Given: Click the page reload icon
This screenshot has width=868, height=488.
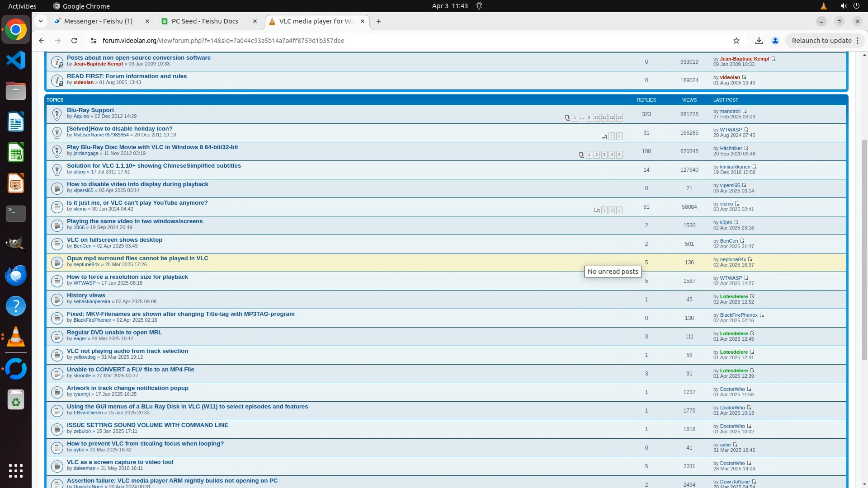Looking at the screenshot, I should 74,41.
